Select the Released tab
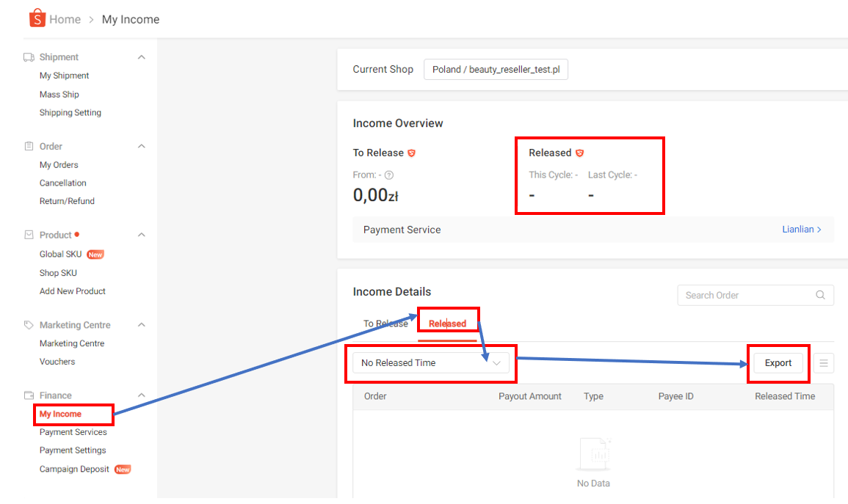Viewport: 848px width, 504px height. [447, 324]
